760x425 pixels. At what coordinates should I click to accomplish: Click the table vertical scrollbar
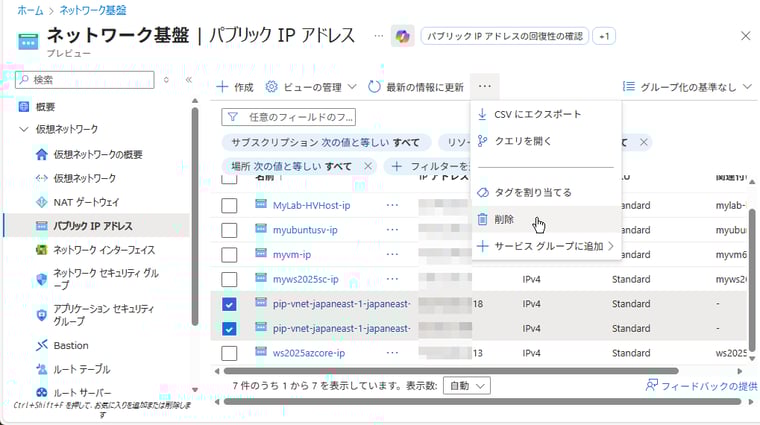coord(752,280)
